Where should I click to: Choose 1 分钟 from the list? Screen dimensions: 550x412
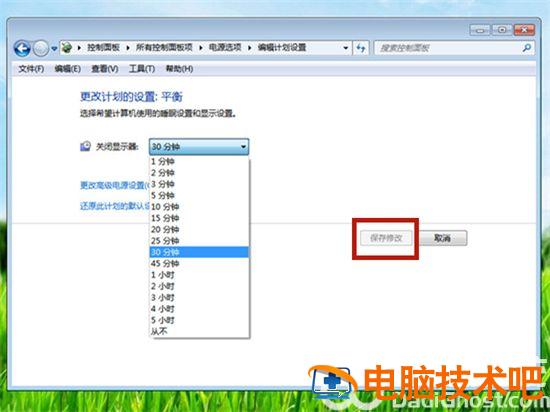click(199, 161)
